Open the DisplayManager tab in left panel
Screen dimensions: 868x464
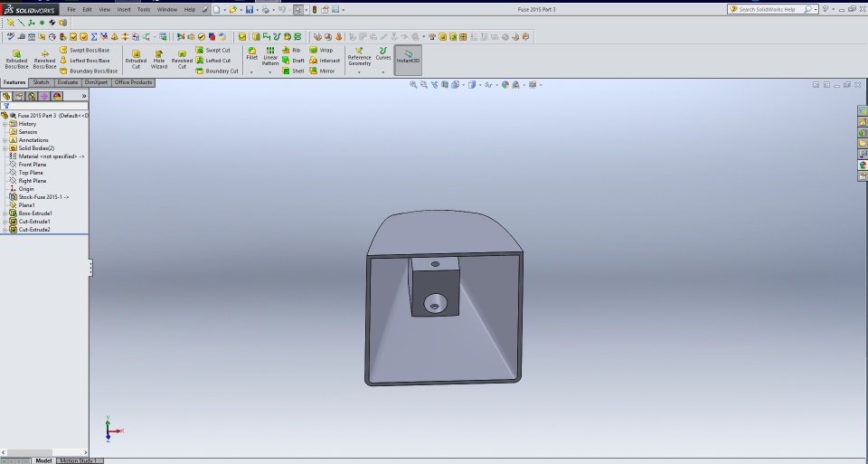(57, 96)
